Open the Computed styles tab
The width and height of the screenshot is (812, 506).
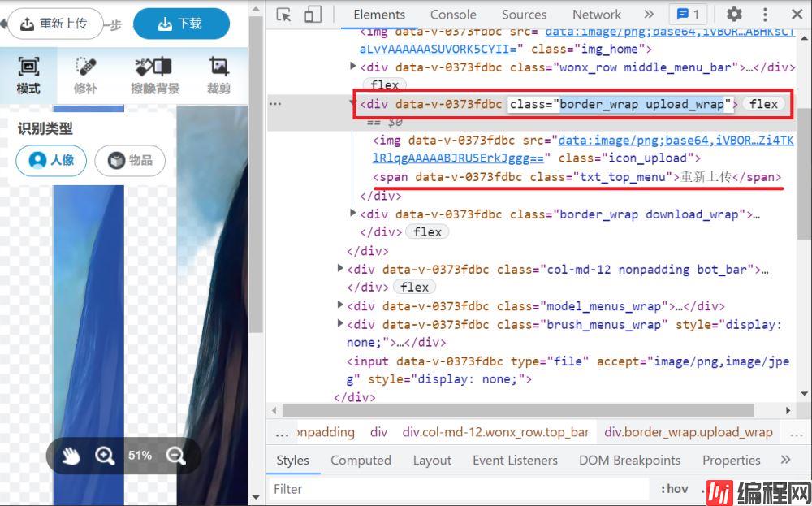[361, 460]
